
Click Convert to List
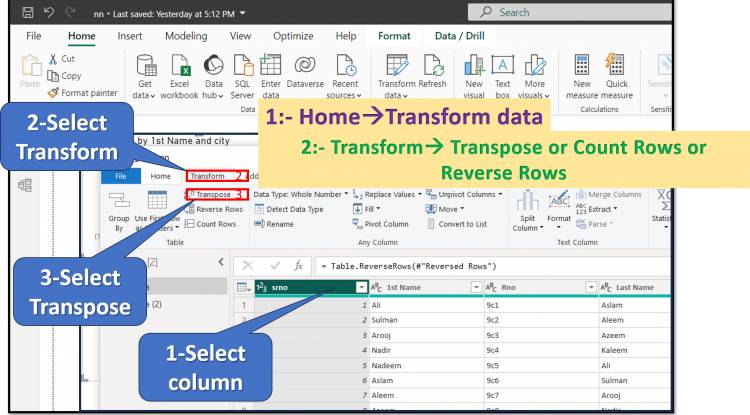pos(457,224)
